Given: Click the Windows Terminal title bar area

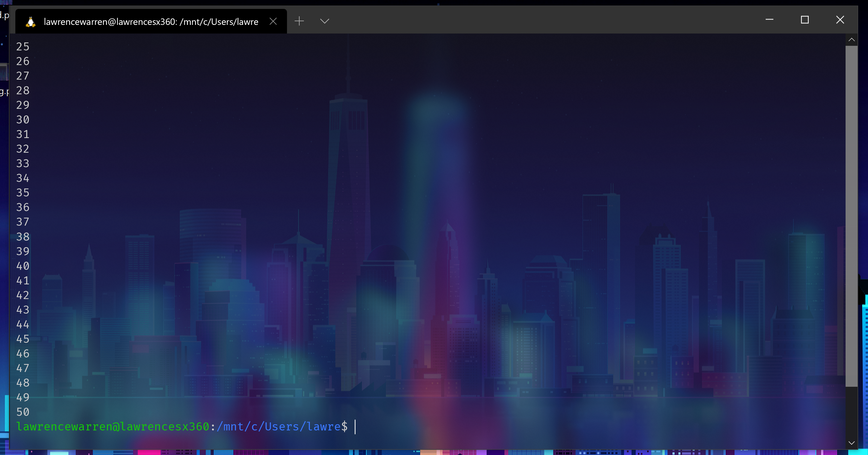Looking at the screenshot, I should (539, 20).
